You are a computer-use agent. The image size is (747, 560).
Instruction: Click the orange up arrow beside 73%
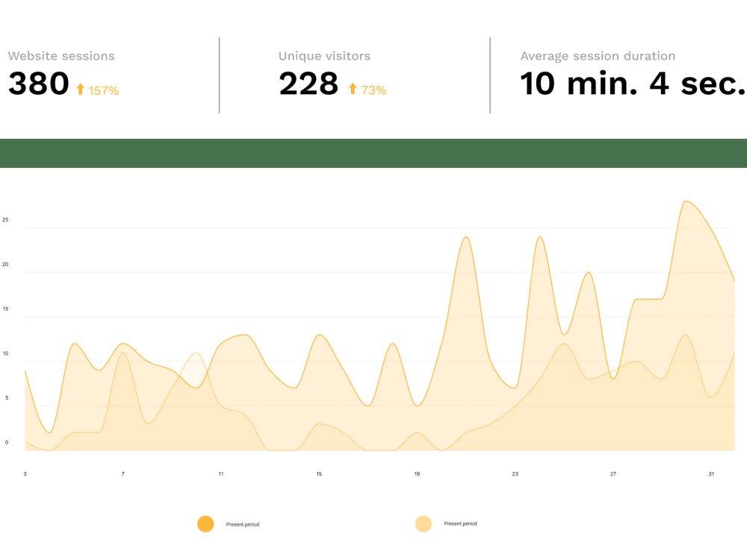[353, 89]
